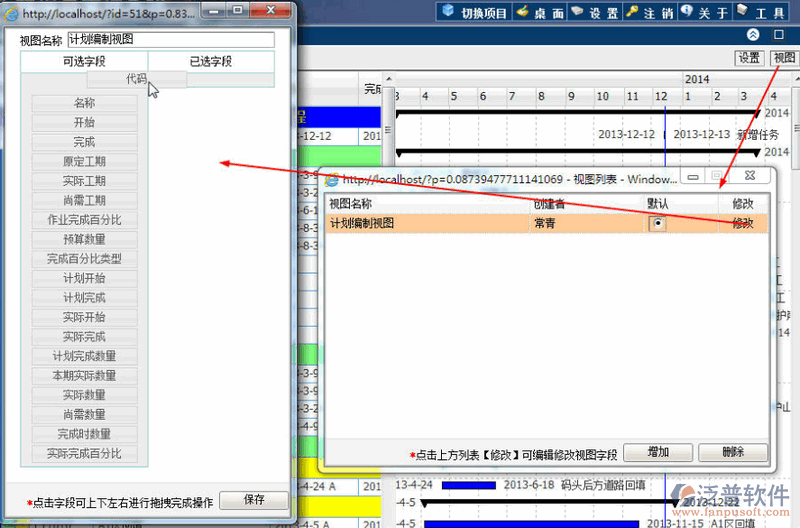Click the square maximize icon in the blue bar
Screen dimensions: 800x528
click(779, 35)
